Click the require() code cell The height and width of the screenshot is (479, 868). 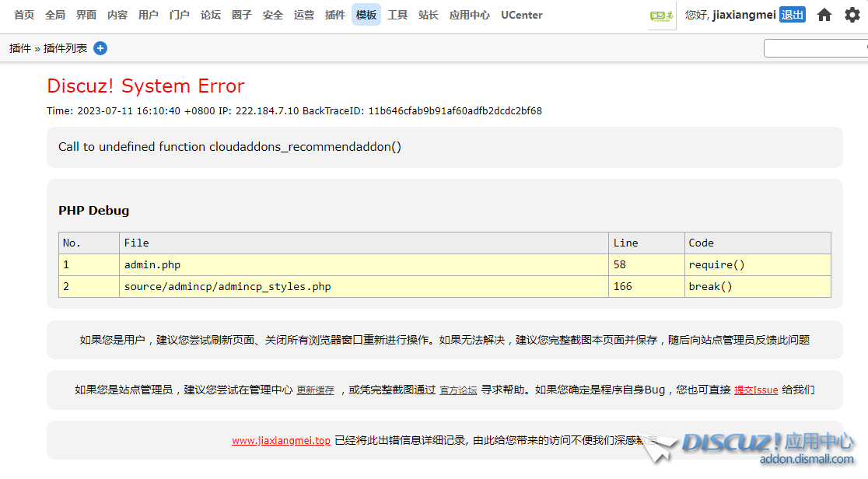coord(758,264)
